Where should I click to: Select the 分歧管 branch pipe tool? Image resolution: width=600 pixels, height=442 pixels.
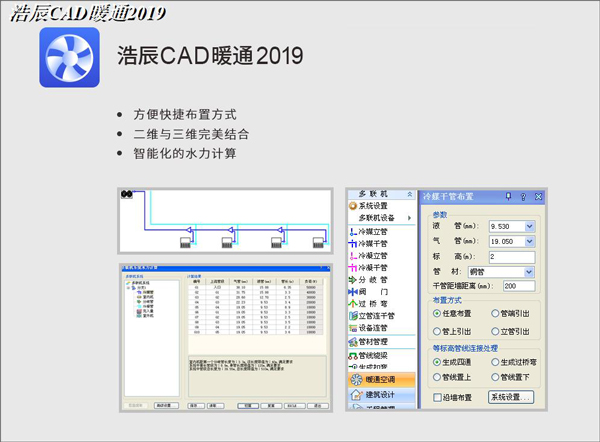point(368,280)
